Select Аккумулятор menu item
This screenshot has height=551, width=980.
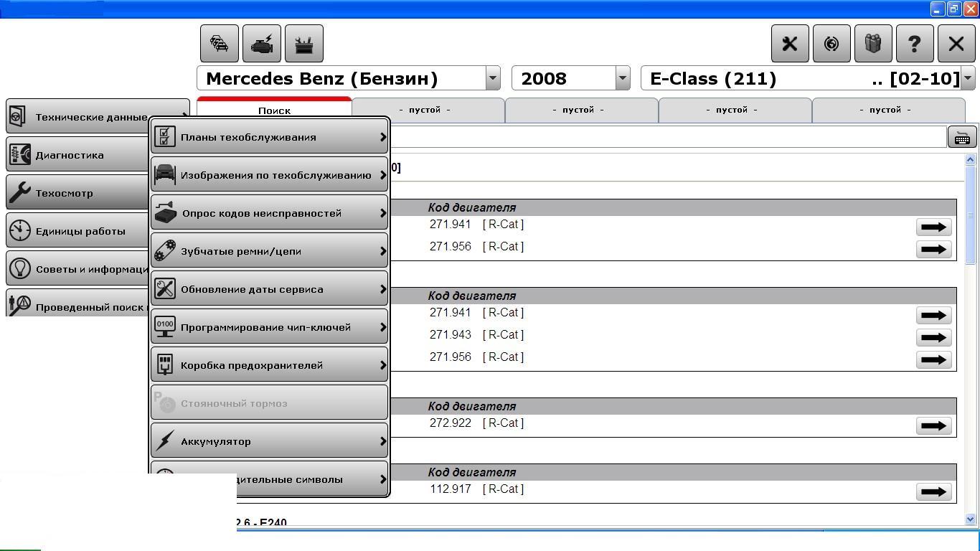(x=270, y=441)
